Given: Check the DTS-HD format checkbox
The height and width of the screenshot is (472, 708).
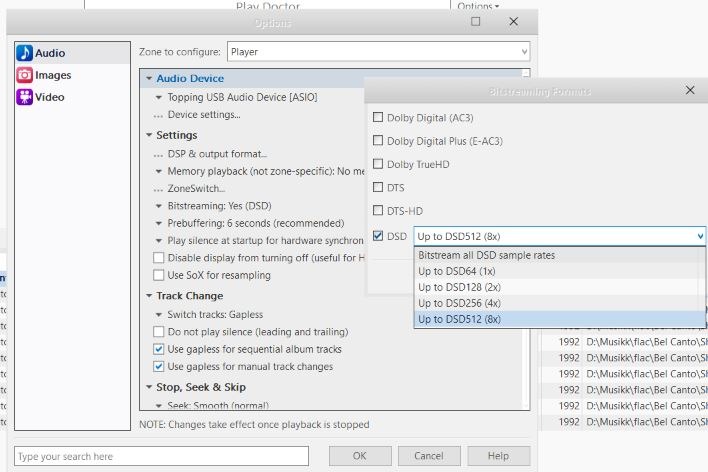Looking at the screenshot, I should pyautogui.click(x=378, y=210).
